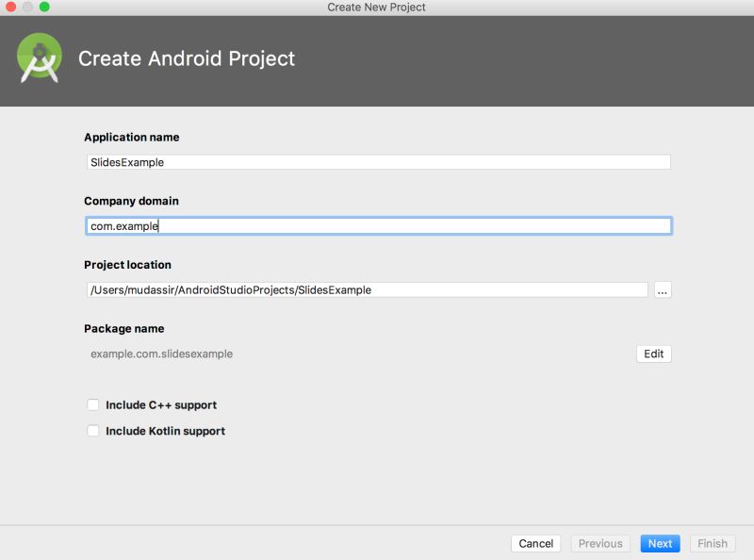
Task: Select the SlidesExample application name text
Action: click(x=122, y=161)
